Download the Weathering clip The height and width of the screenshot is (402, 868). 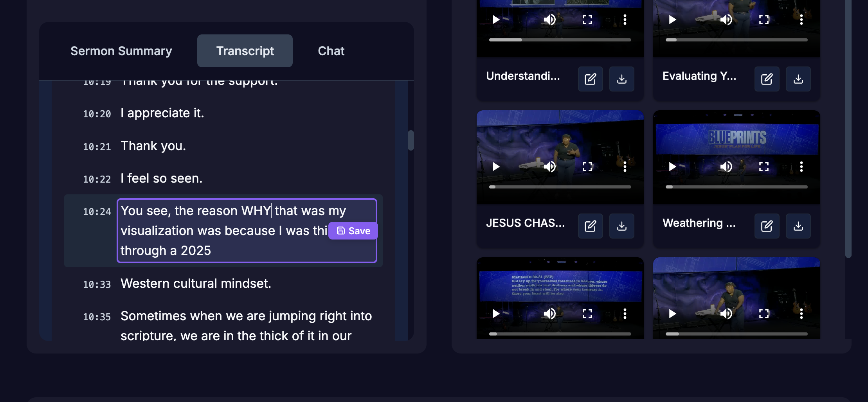[x=798, y=226]
